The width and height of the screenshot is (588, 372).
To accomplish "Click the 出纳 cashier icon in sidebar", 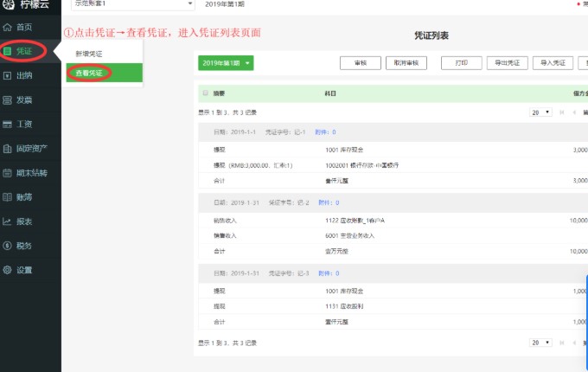I will coord(8,76).
